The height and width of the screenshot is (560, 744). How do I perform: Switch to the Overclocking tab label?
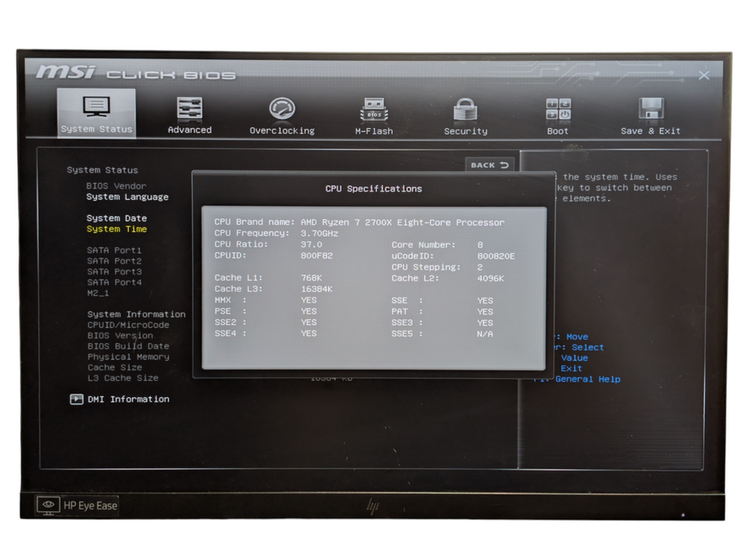[x=282, y=131]
